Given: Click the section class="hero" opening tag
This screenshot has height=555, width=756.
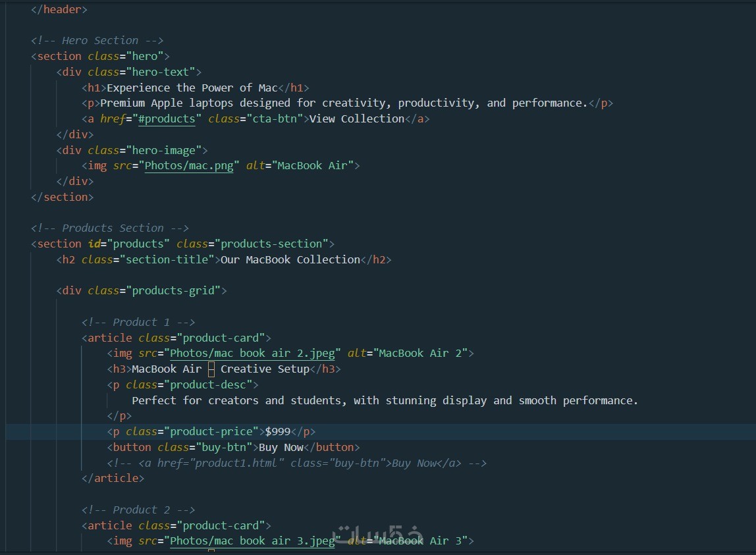Looking at the screenshot, I should point(100,57).
